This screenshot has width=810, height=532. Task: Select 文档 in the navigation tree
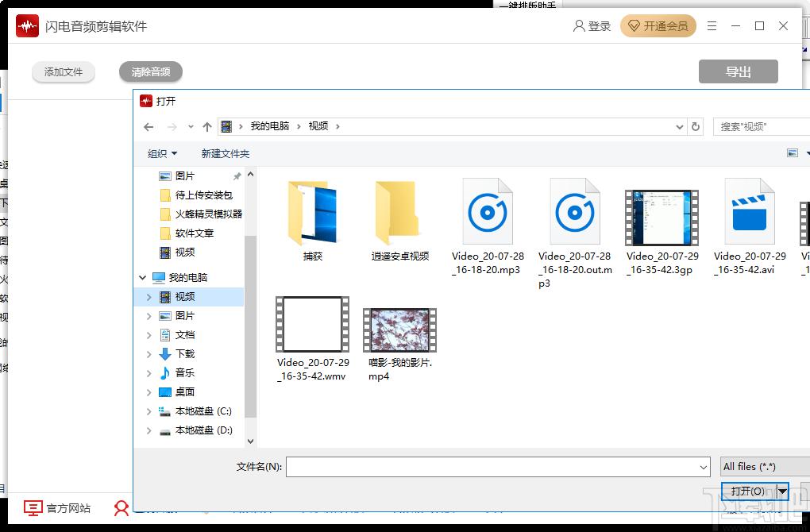pos(178,335)
